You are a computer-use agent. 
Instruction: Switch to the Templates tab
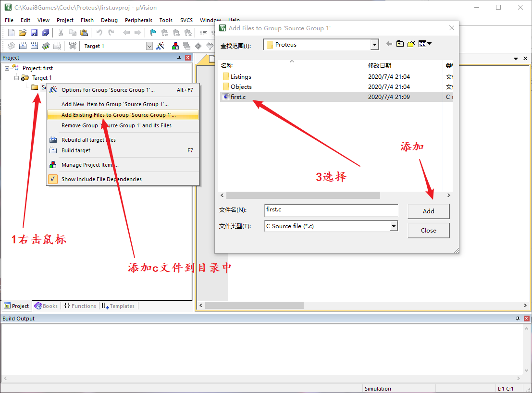pyautogui.click(x=118, y=306)
